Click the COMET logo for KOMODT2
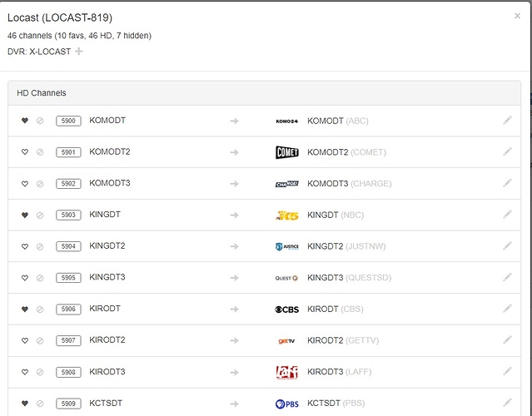532x416 pixels. [x=286, y=152]
